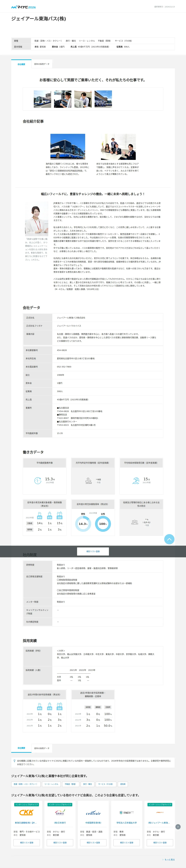Click the centrair company logo
186x868 pixels.
coord(93,813)
